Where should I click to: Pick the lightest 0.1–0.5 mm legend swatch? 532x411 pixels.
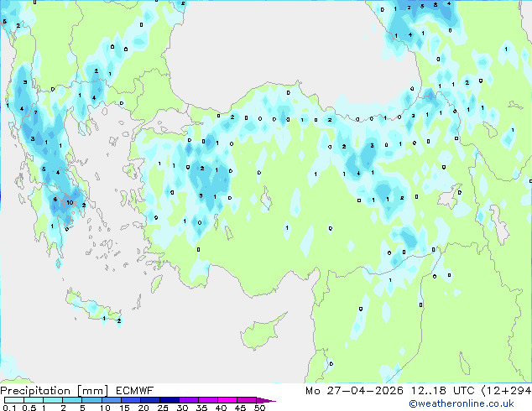(14, 400)
